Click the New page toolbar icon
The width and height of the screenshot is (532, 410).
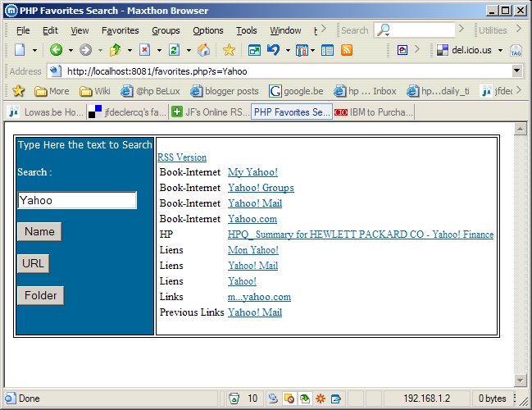click(x=20, y=50)
